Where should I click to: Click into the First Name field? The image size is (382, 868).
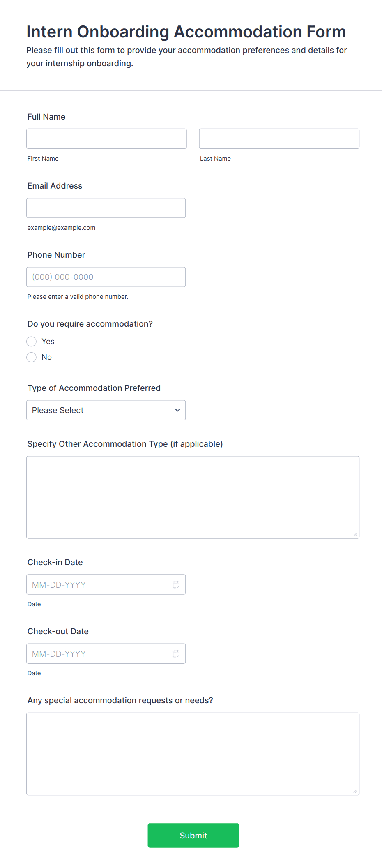[x=106, y=139]
